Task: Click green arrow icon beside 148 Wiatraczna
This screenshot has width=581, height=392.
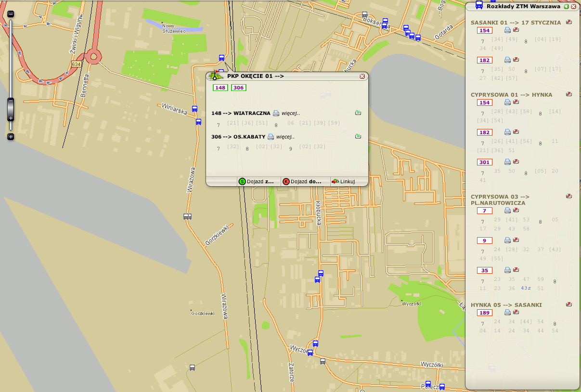Action: coord(358,113)
